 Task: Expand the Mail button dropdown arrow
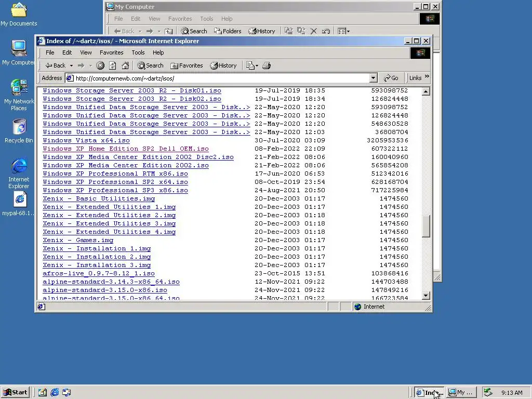click(x=257, y=65)
